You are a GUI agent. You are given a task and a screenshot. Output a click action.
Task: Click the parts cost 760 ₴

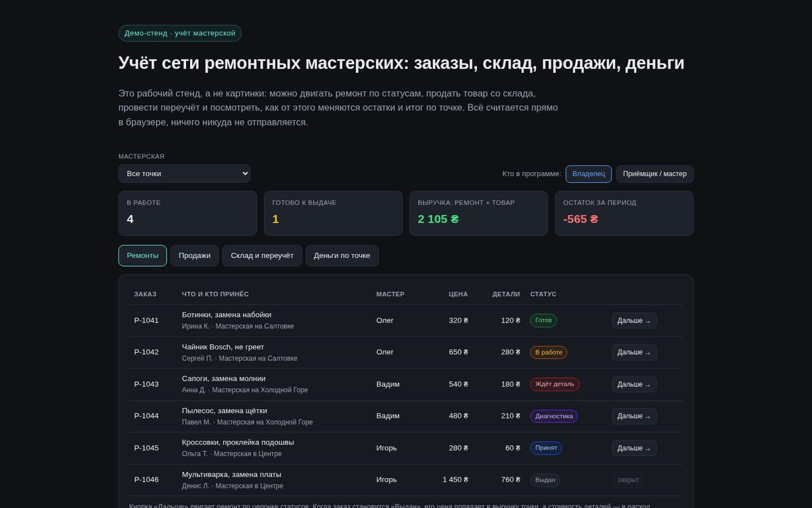[510, 480]
